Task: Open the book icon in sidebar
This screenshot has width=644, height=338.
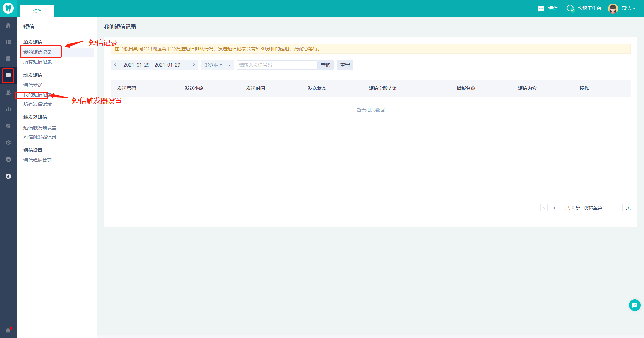Action: point(8,59)
